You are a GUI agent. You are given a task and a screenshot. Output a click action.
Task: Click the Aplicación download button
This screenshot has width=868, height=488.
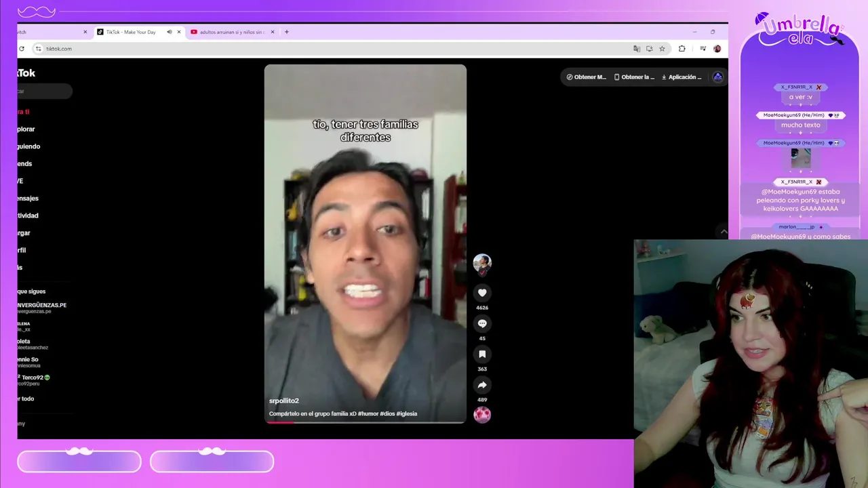[x=682, y=77]
